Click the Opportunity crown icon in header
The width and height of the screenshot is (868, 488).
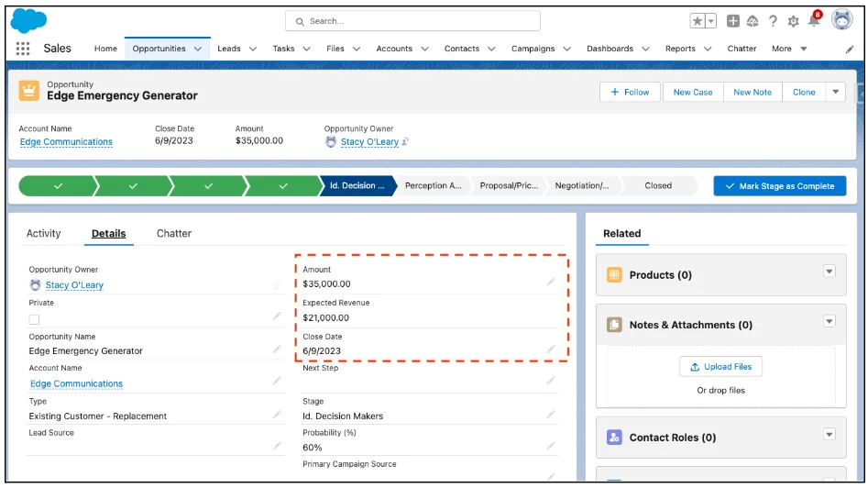point(28,90)
